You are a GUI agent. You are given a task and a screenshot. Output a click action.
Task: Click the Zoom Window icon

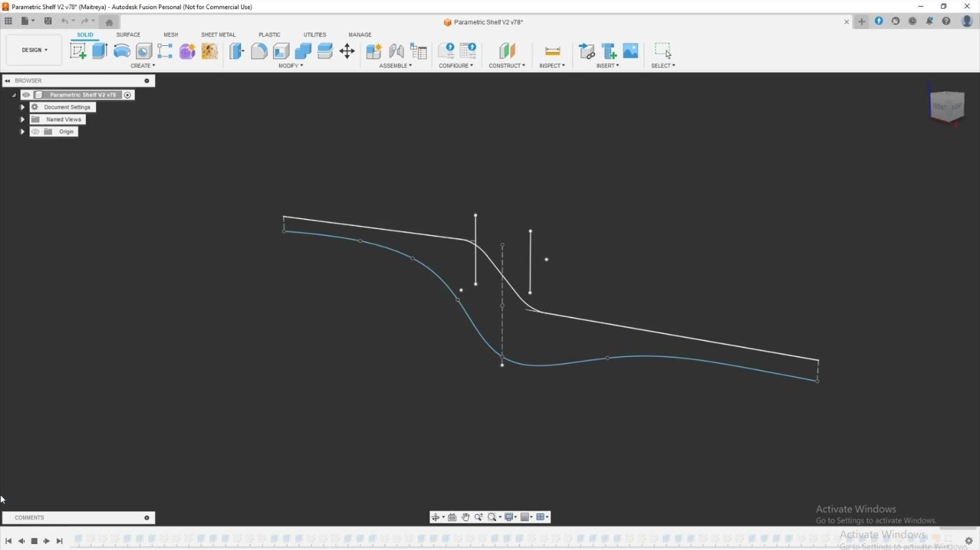point(492,517)
